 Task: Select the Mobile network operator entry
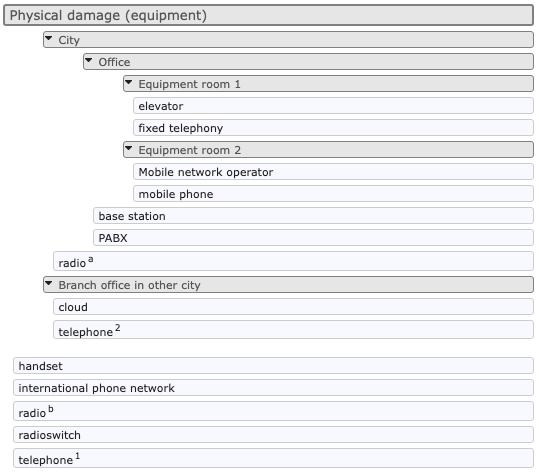(333, 172)
